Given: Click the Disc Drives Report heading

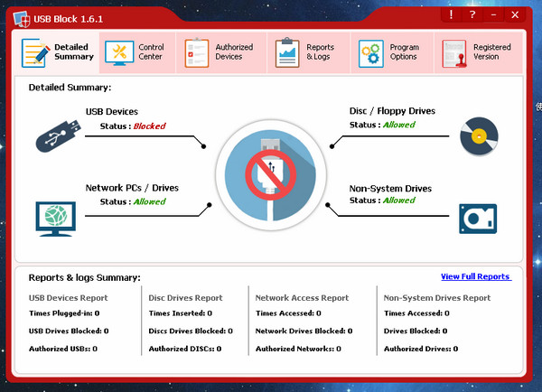Looking at the screenshot, I should 185,298.
